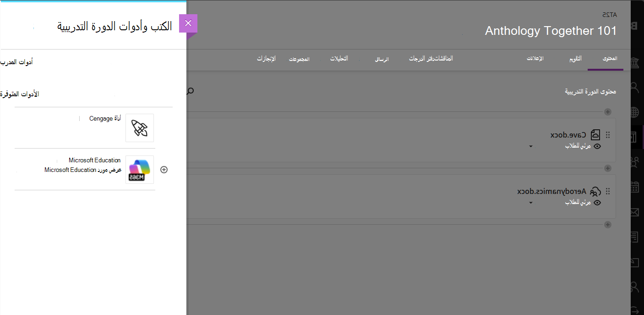Screen dimensions: 644x315
Task: Expand Aerodynamics.docx visibility dropdown arrow
Action: [x=531, y=203]
